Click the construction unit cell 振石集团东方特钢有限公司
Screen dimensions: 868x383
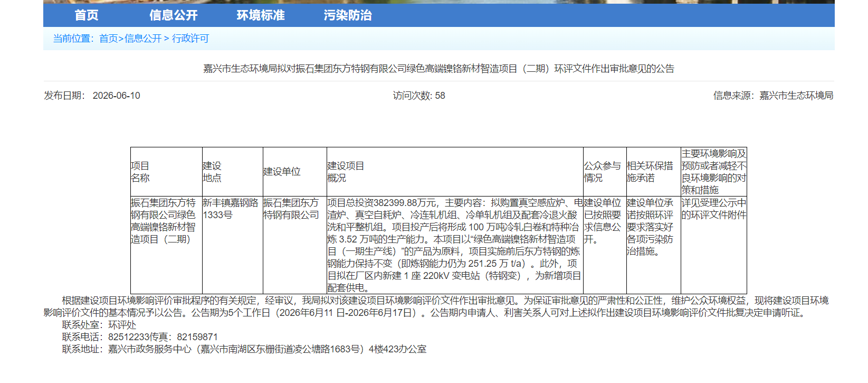coord(295,245)
